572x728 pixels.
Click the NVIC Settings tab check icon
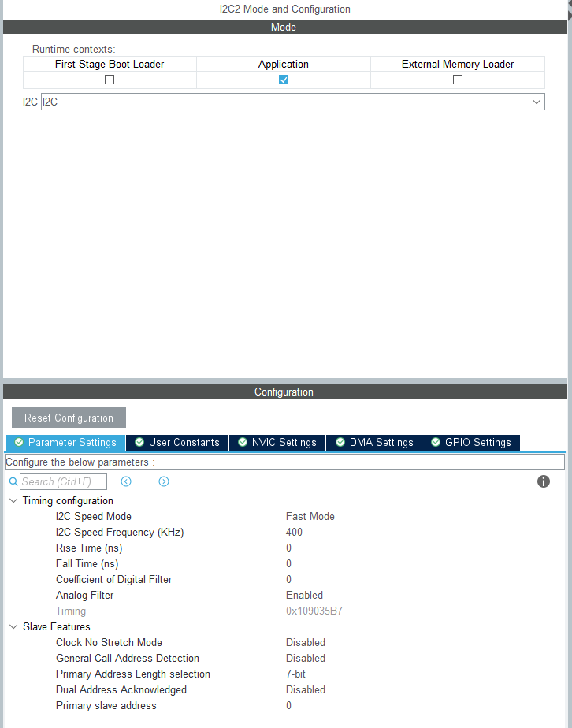[243, 442]
